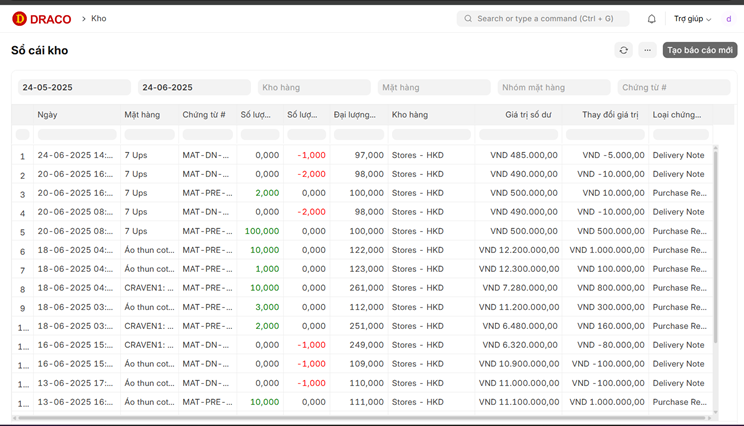Image resolution: width=744 pixels, height=426 pixels.
Task: Click the value VND 6.480.000,00
Action: 520,326
